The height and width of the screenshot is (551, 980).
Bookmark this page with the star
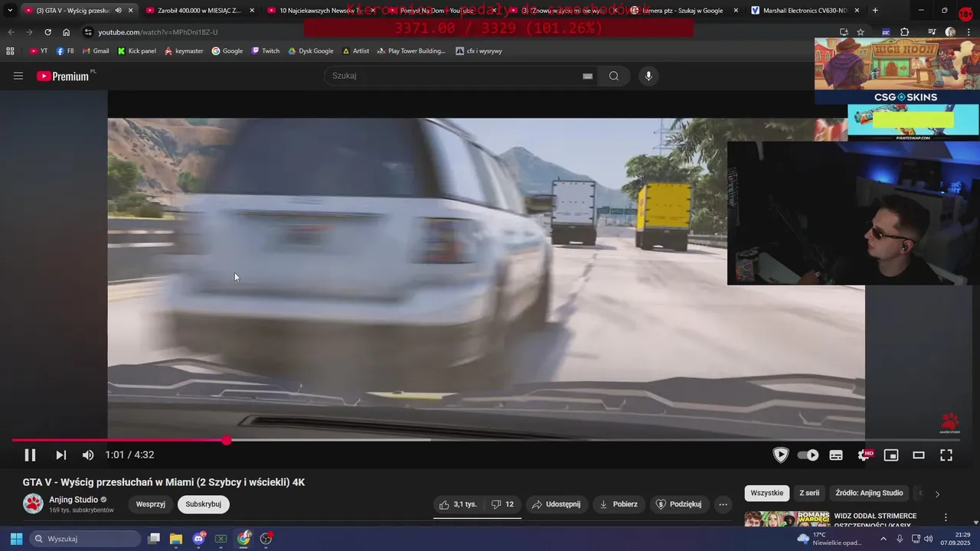[x=861, y=32]
